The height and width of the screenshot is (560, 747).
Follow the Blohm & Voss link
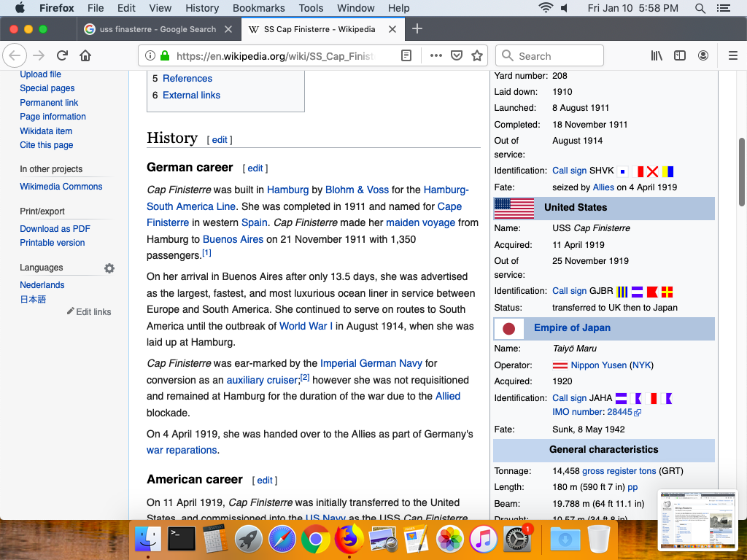(x=357, y=190)
